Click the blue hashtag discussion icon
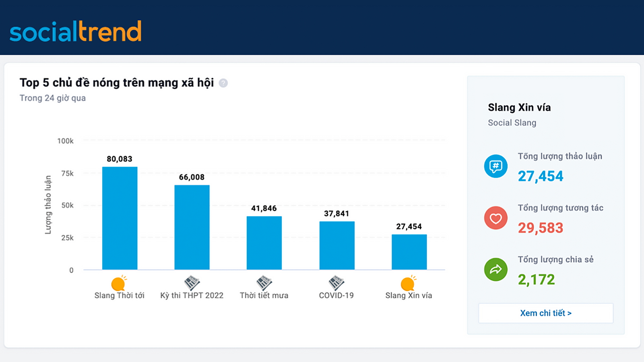 (495, 166)
